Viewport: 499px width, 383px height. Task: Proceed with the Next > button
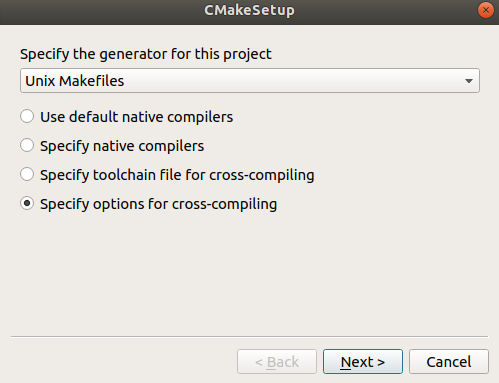coord(363,362)
